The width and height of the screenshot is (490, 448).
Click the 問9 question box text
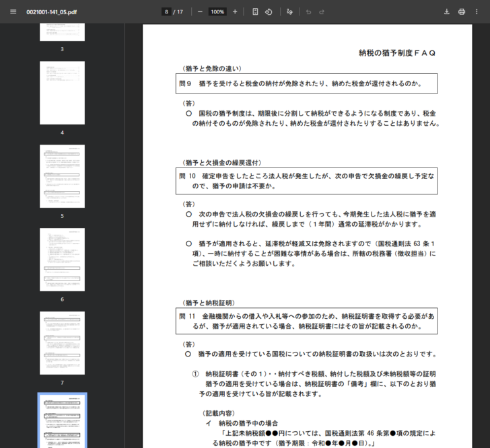point(301,83)
